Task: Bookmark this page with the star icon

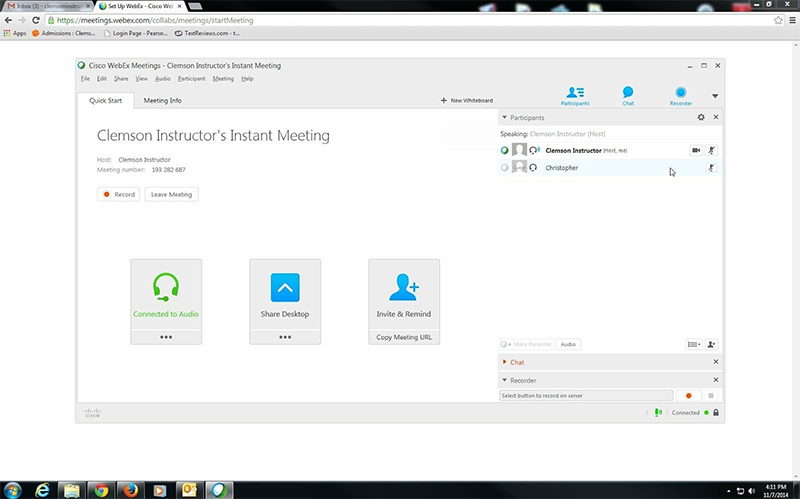Action: (x=778, y=20)
